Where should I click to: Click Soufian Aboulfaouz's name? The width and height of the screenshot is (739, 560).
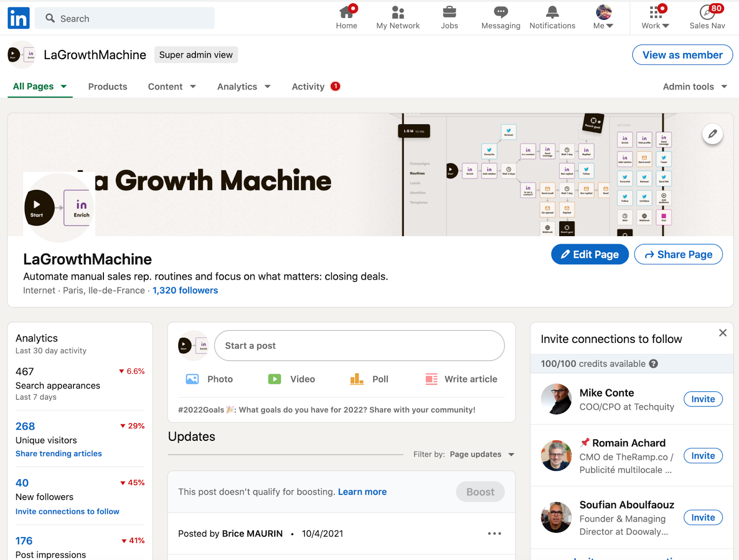pos(627,505)
